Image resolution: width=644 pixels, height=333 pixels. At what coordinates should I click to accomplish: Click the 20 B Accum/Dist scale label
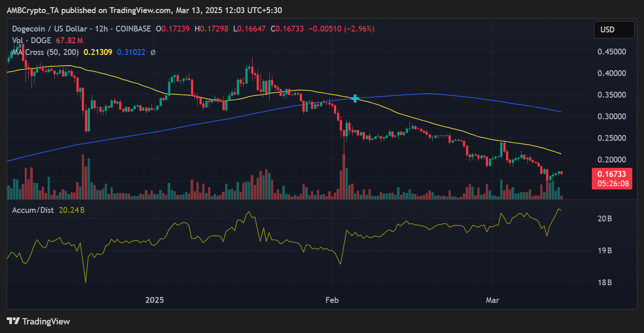[604, 219]
